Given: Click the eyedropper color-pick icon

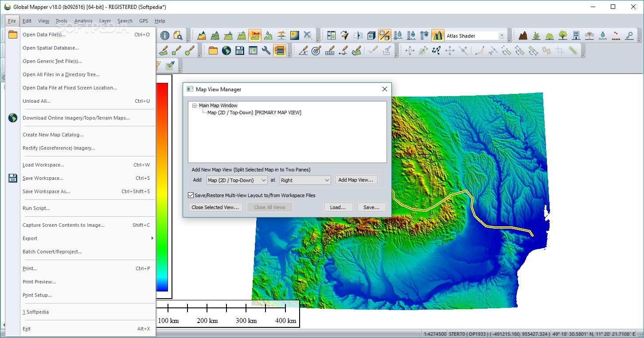Looking at the screenshot, I should coord(170,66).
